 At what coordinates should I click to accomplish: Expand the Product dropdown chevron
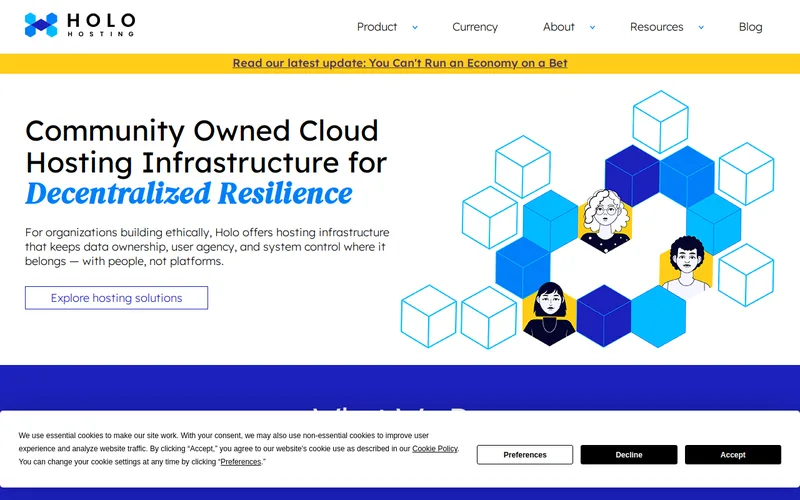pyautogui.click(x=415, y=28)
